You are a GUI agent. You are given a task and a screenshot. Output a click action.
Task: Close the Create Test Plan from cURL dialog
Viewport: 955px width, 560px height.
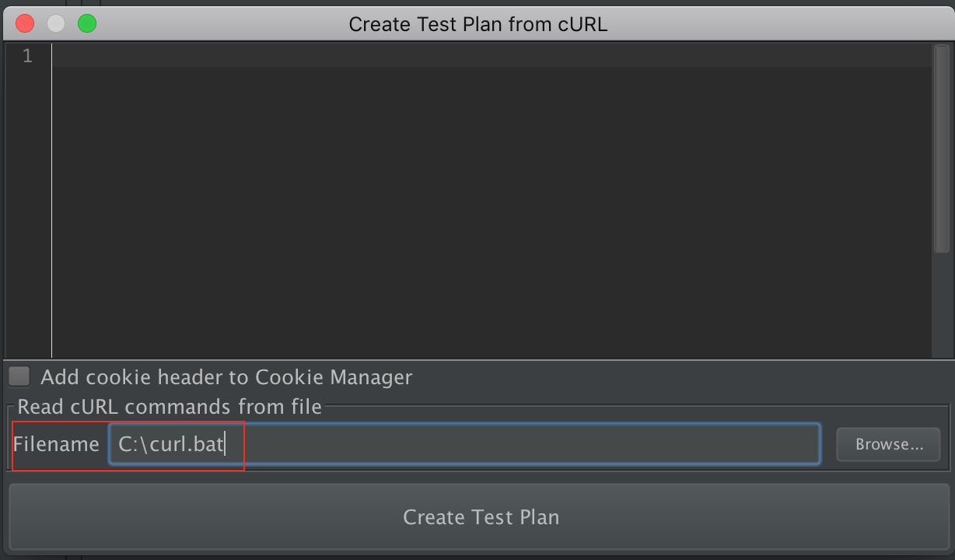25,23
